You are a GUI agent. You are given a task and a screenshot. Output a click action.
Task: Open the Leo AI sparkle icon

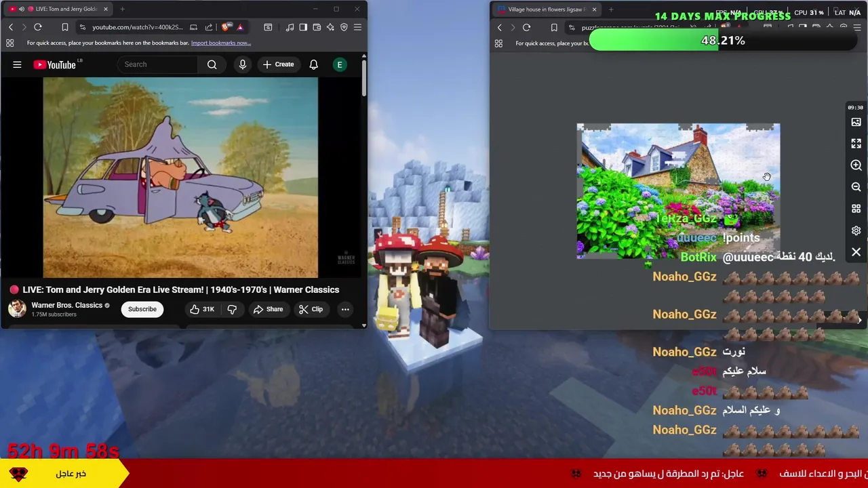[330, 27]
